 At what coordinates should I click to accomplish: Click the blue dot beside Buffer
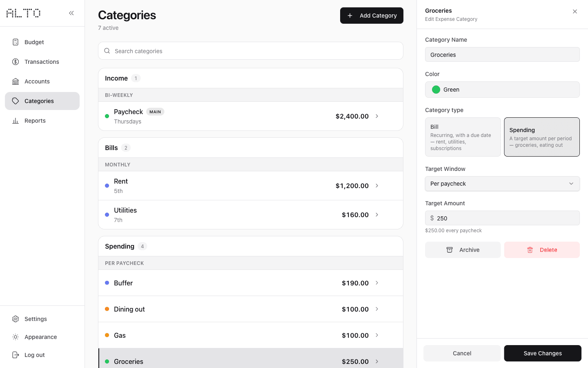tap(107, 283)
